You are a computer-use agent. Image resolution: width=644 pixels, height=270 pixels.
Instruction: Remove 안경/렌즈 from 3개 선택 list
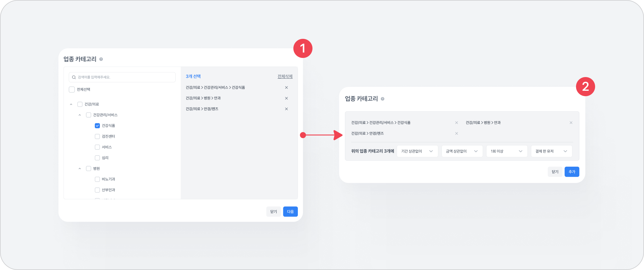[x=286, y=109]
